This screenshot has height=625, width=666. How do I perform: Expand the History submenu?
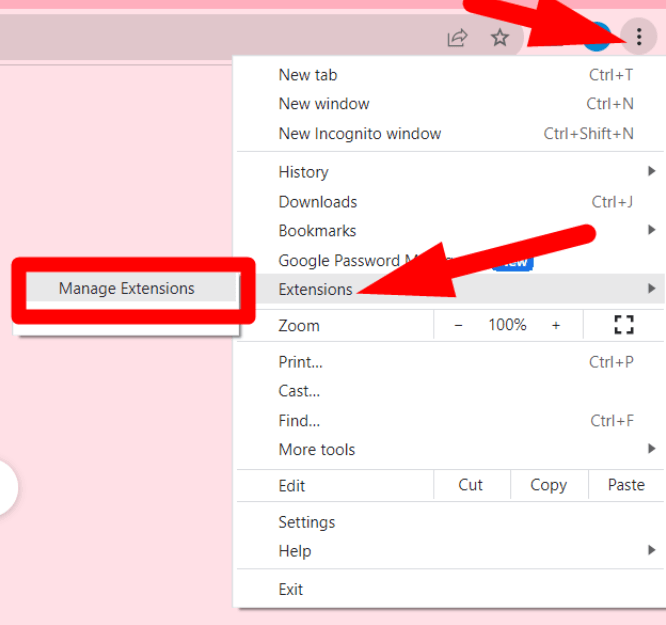[303, 172]
